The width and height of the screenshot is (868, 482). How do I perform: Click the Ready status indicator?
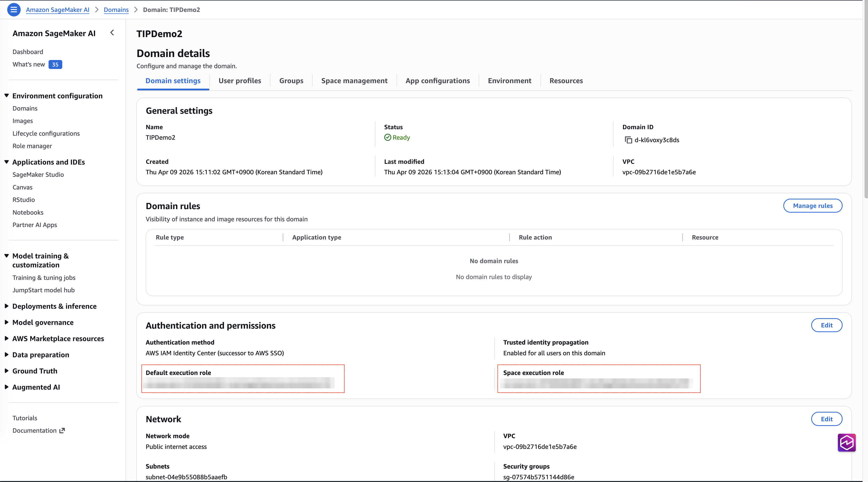click(x=397, y=137)
